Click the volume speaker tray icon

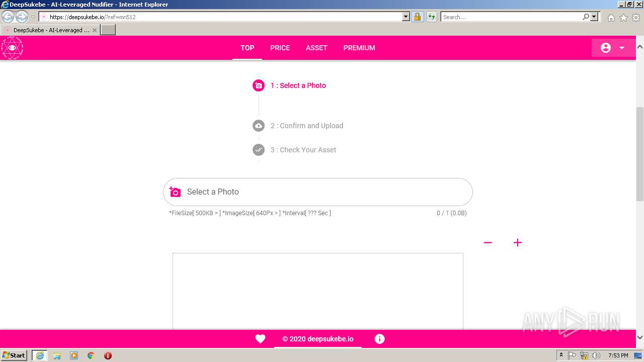click(x=596, y=355)
